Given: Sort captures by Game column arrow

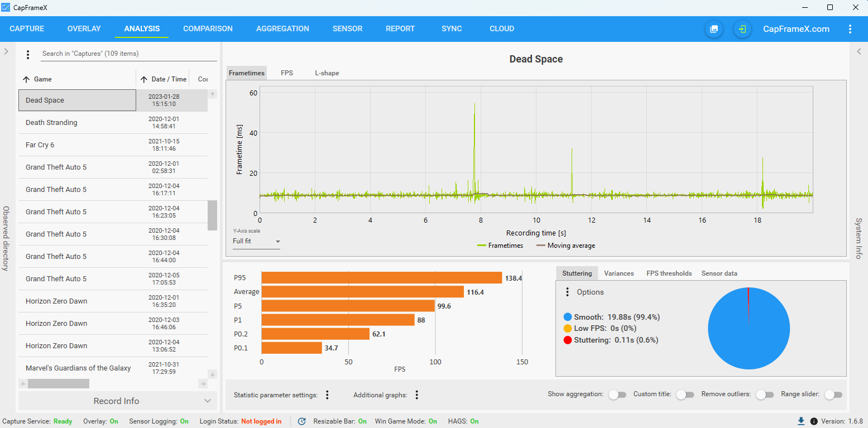Looking at the screenshot, I should coord(26,79).
